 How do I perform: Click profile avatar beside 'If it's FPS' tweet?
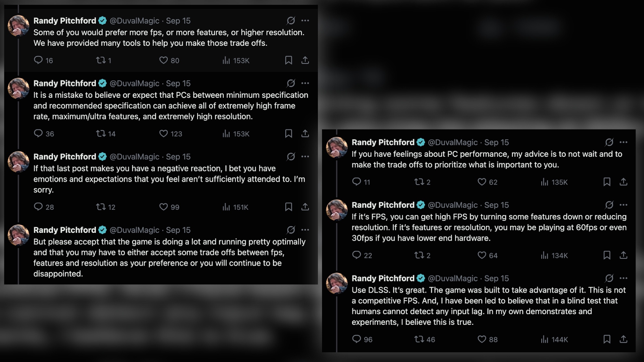click(x=337, y=210)
